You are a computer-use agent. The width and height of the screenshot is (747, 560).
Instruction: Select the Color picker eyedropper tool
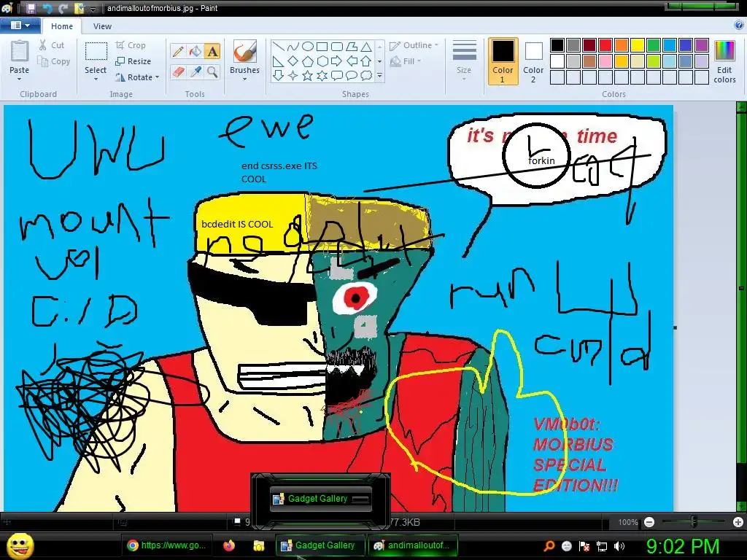pyautogui.click(x=196, y=72)
